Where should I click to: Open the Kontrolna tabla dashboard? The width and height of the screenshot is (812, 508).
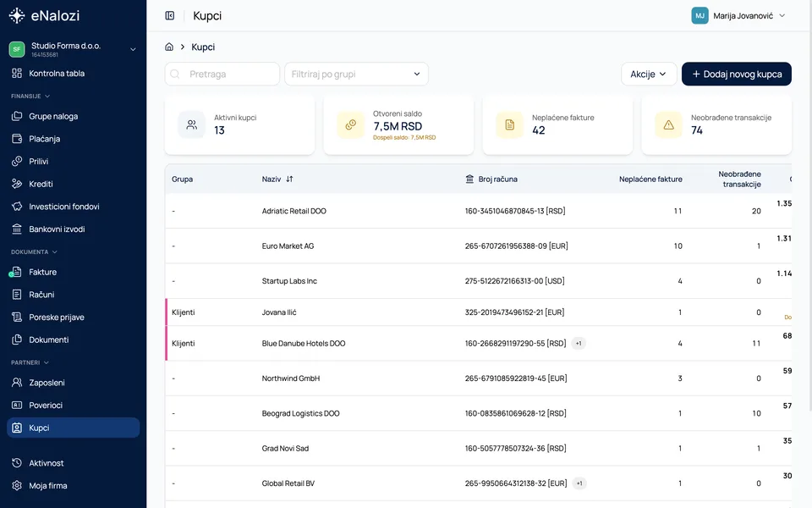pos(73,73)
